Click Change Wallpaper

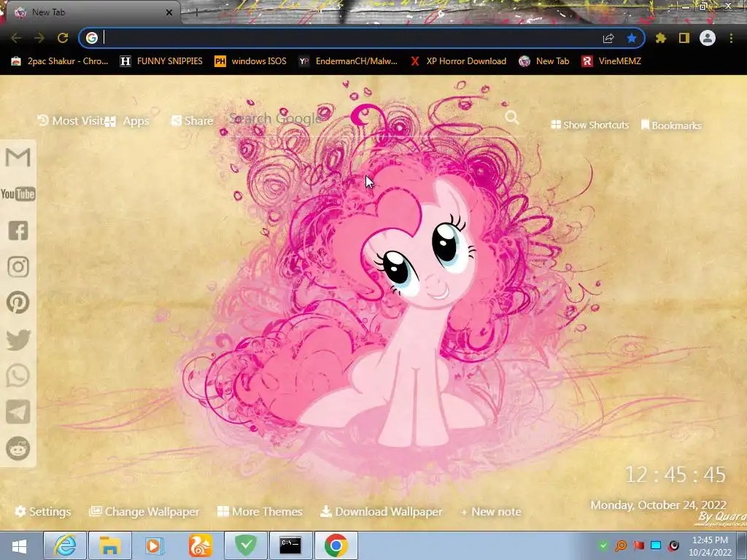click(x=144, y=512)
